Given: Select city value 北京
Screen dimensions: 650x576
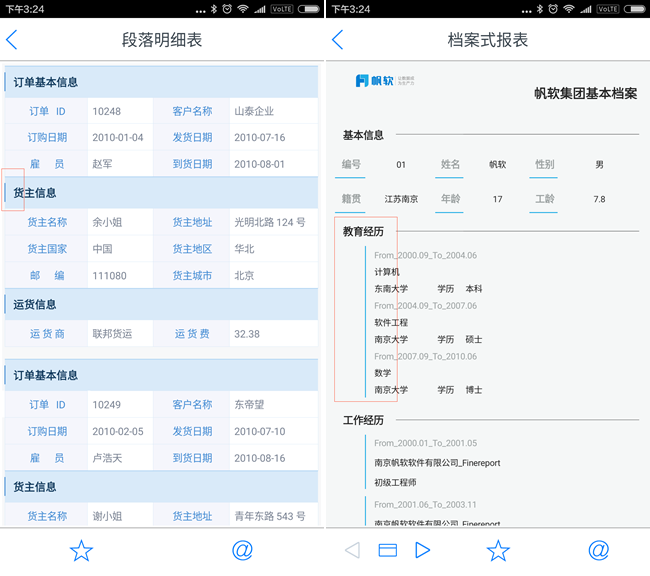Looking at the screenshot, I should [244, 275].
